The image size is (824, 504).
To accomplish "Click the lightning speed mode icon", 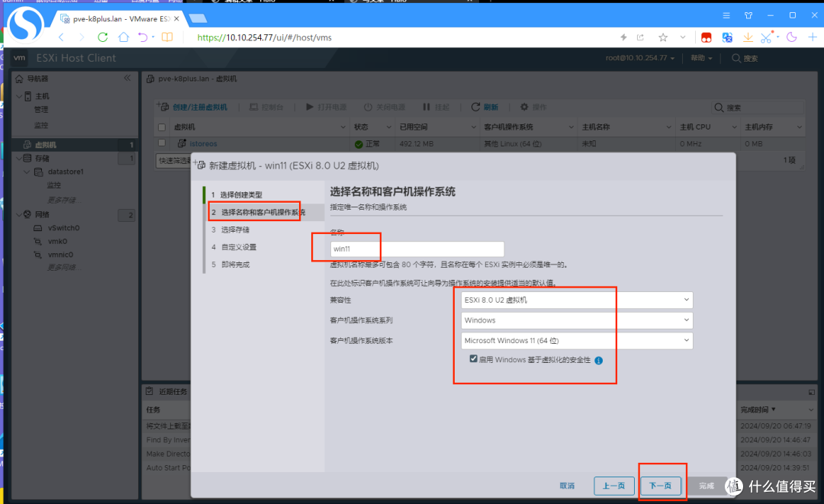I will pyautogui.click(x=623, y=37).
